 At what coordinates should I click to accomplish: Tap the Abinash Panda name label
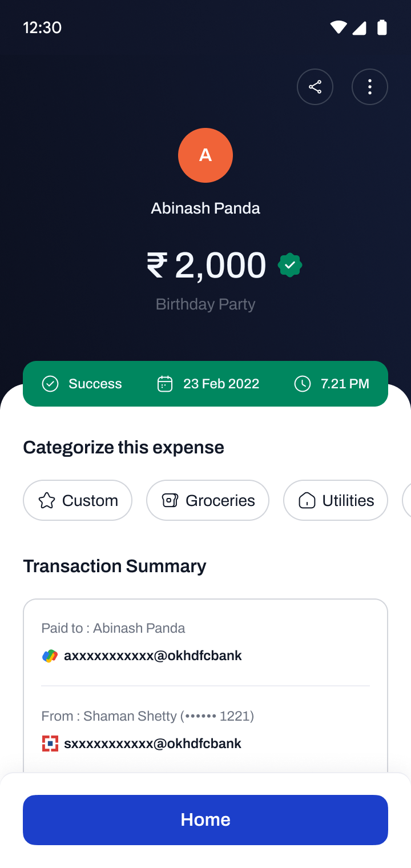coord(205,208)
